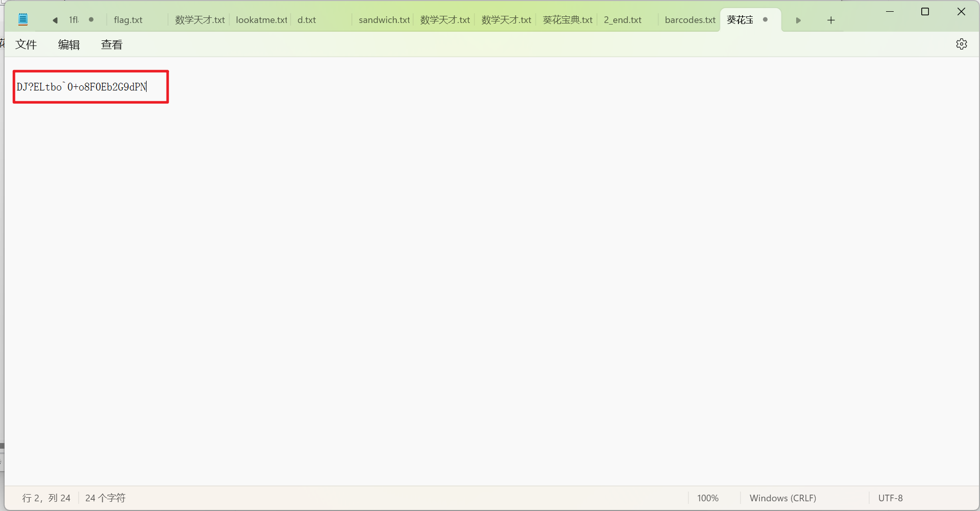Image resolution: width=980 pixels, height=511 pixels.
Task: Switch to flag.txt tab
Action: (x=128, y=20)
